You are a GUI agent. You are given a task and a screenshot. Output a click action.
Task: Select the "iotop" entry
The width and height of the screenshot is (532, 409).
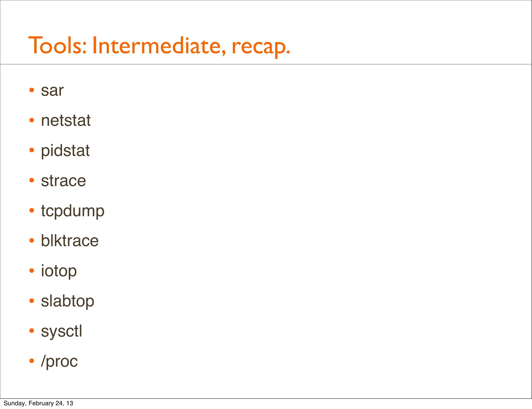tap(59, 271)
